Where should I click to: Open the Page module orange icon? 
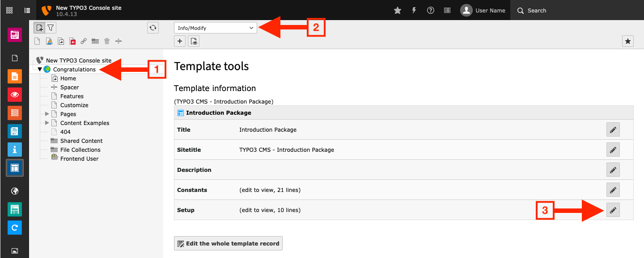click(x=15, y=76)
